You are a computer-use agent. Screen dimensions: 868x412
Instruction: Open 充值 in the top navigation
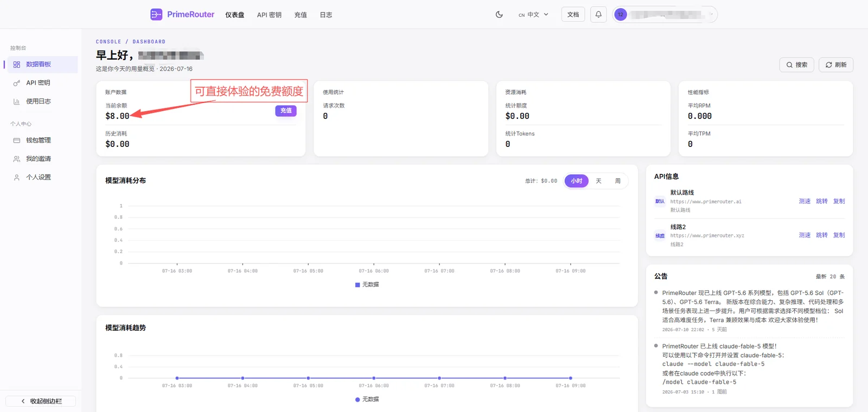tap(301, 15)
